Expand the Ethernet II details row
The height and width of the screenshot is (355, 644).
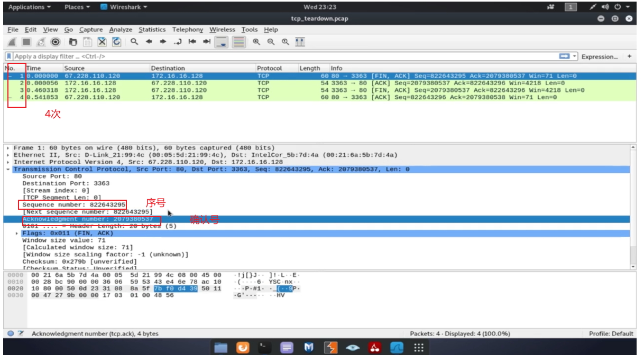coord(8,155)
